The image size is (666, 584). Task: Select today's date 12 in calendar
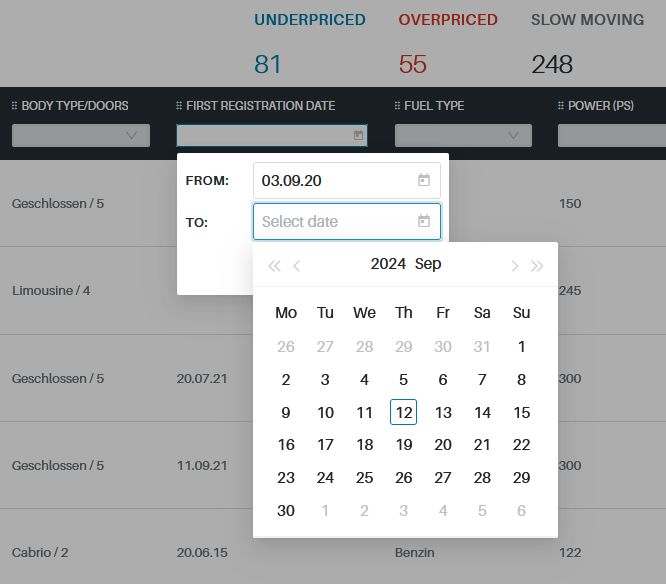coord(403,412)
